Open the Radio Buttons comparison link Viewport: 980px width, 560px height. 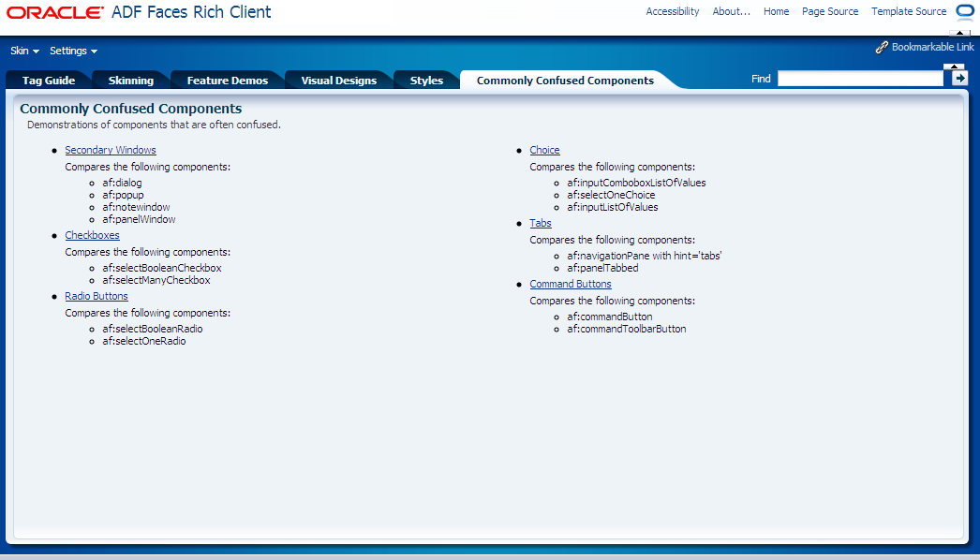pos(97,296)
